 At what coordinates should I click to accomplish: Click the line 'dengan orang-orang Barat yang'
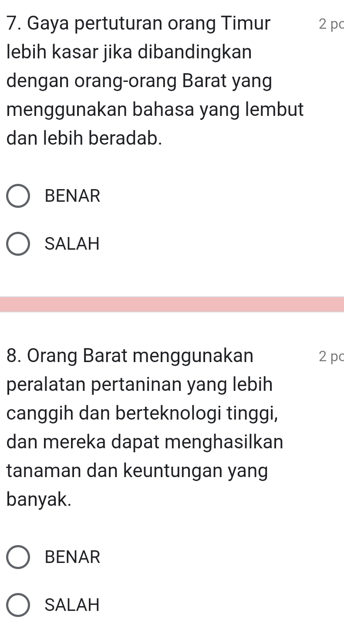(x=139, y=81)
